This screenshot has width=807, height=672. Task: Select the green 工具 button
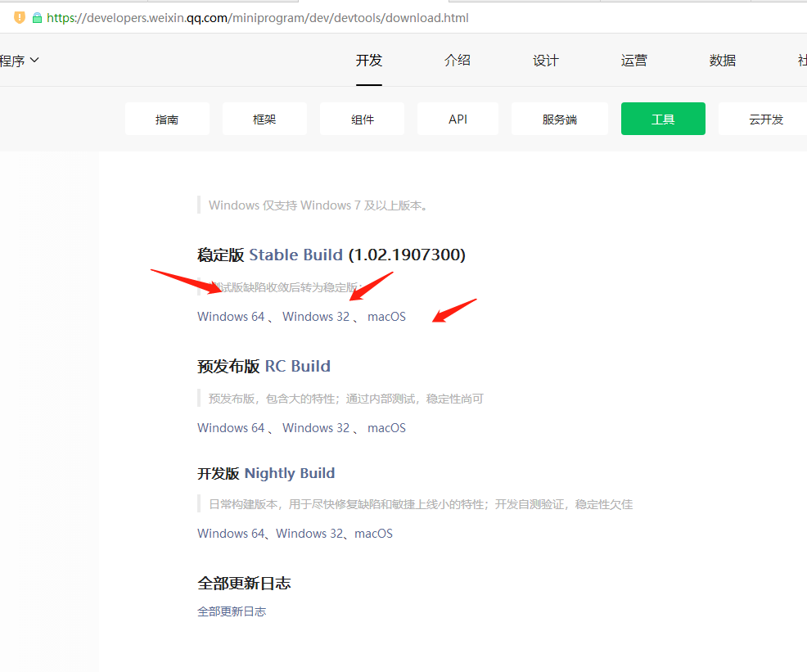(x=663, y=120)
